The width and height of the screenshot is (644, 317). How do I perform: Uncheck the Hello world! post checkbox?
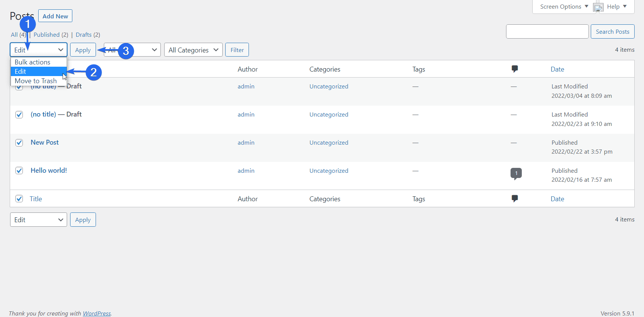click(19, 171)
